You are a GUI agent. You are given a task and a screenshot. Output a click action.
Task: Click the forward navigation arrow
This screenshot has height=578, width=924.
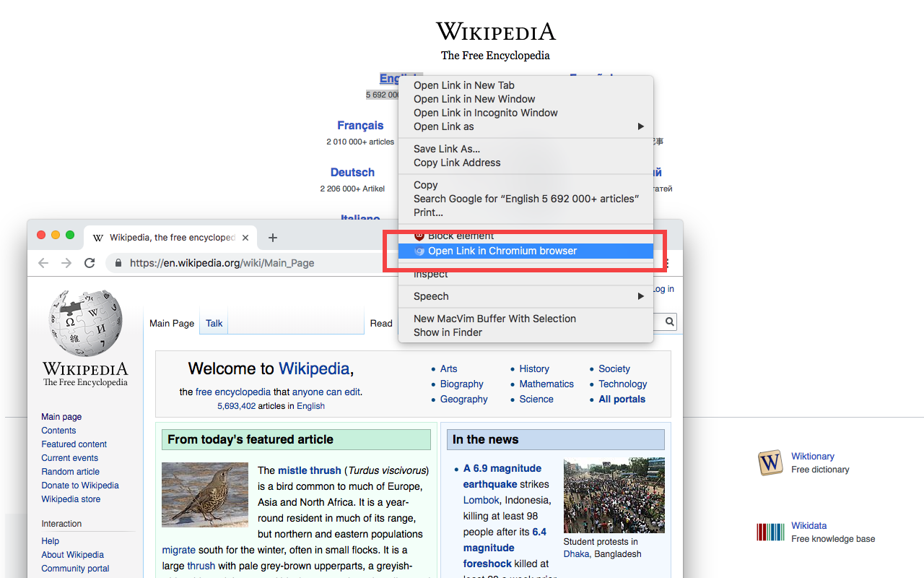66,263
